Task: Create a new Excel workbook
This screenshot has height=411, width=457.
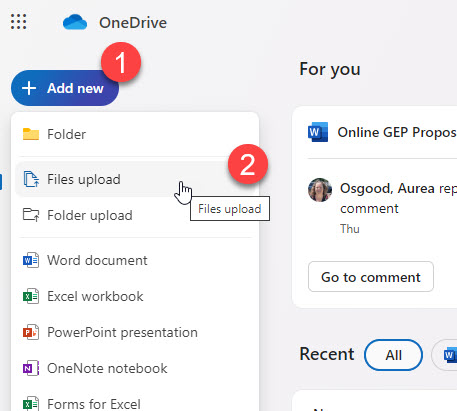Action: coord(135,296)
